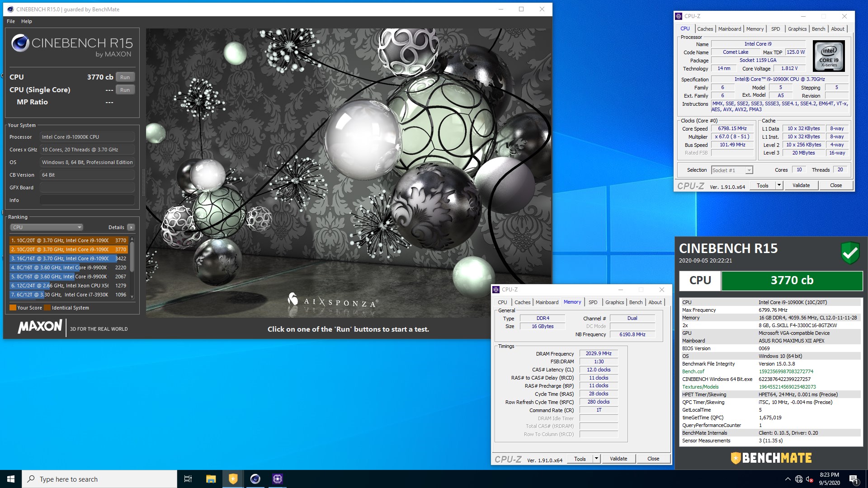Click the Intel Core i9 logo in CPU-Z
868x488 pixels.
[829, 56]
